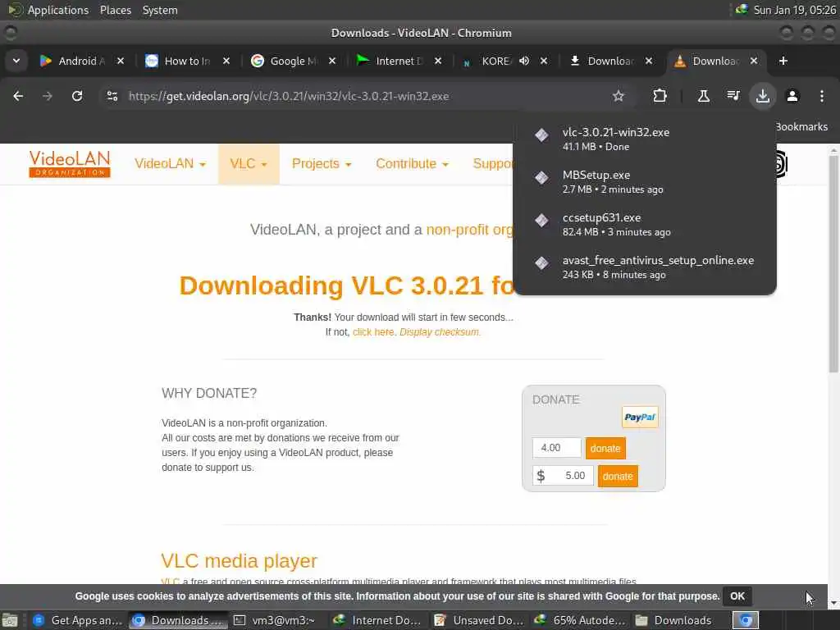Expand the VLC navigation dropdown
Viewport: 840px width, 630px height.
tap(249, 164)
